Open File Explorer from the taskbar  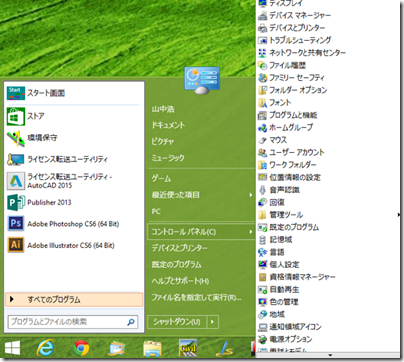[152, 349]
